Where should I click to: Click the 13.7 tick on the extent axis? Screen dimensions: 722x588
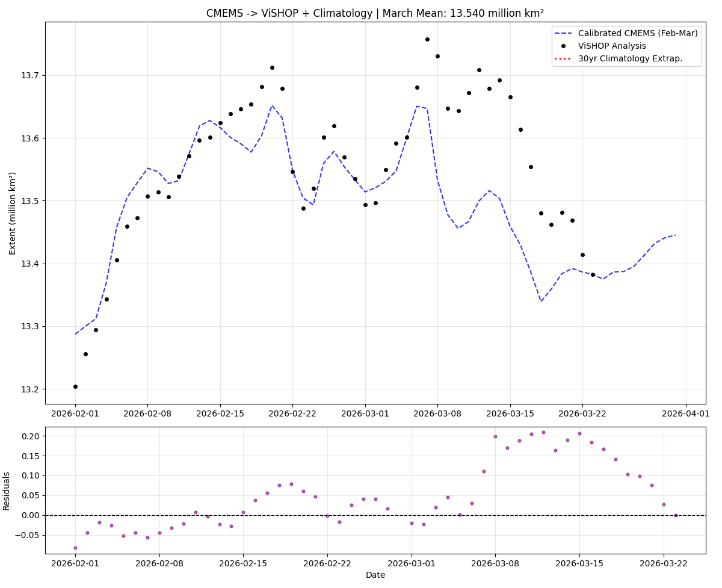[x=31, y=76]
